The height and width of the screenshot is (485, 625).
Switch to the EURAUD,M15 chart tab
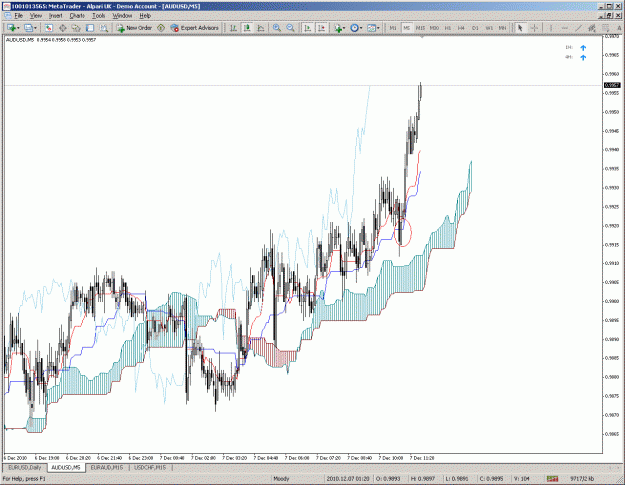107,467
